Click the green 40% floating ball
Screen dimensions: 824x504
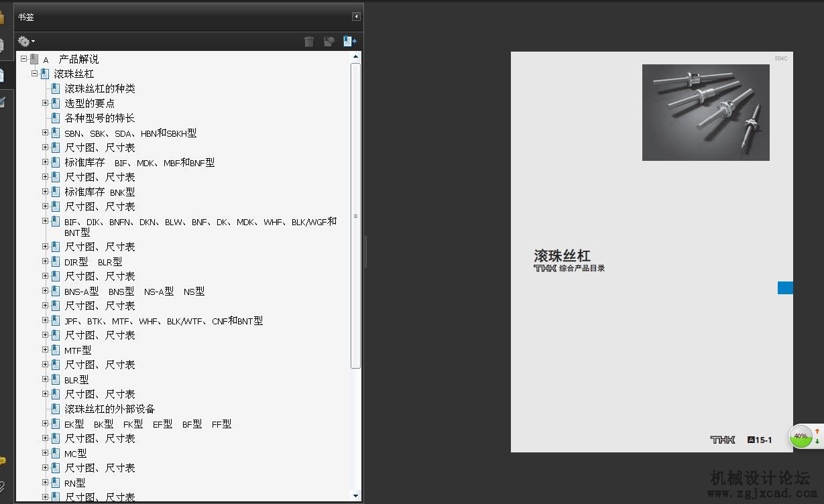(801, 436)
